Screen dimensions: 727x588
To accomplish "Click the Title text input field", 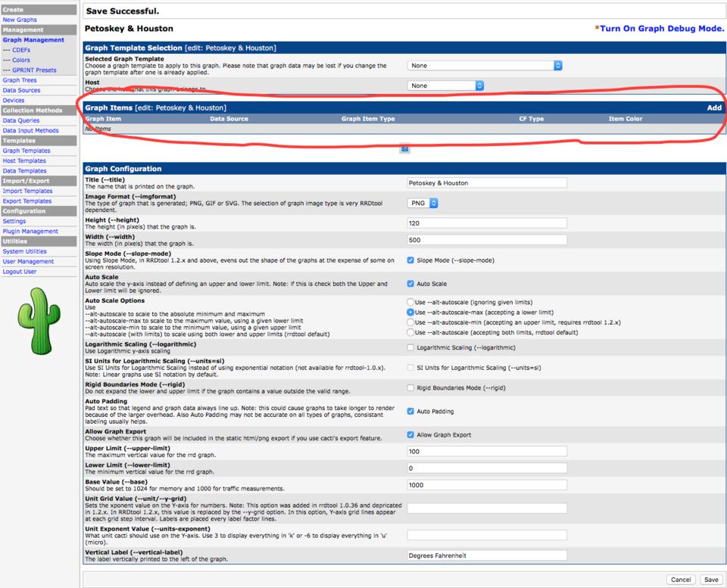I will coord(487,183).
